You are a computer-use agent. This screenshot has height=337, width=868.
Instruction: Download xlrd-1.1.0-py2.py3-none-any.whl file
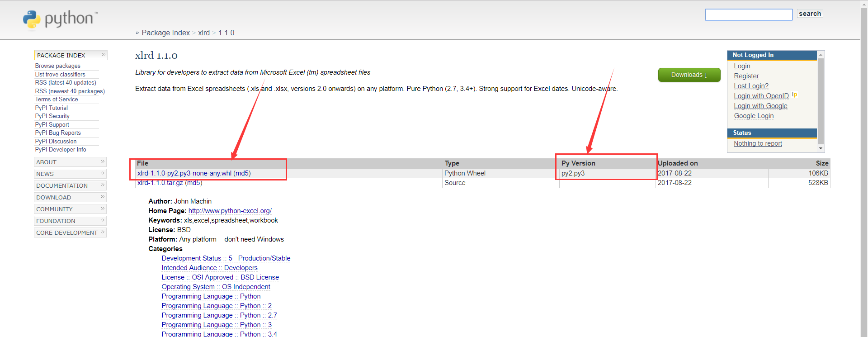click(x=184, y=173)
